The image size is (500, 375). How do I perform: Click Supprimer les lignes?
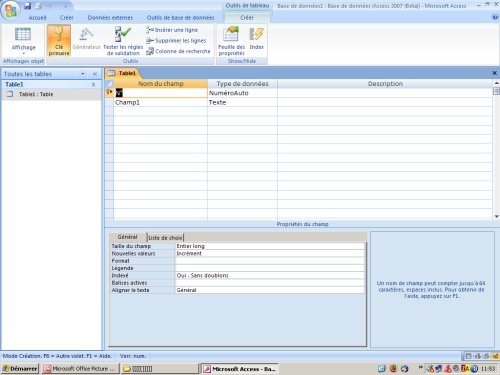tap(176, 41)
